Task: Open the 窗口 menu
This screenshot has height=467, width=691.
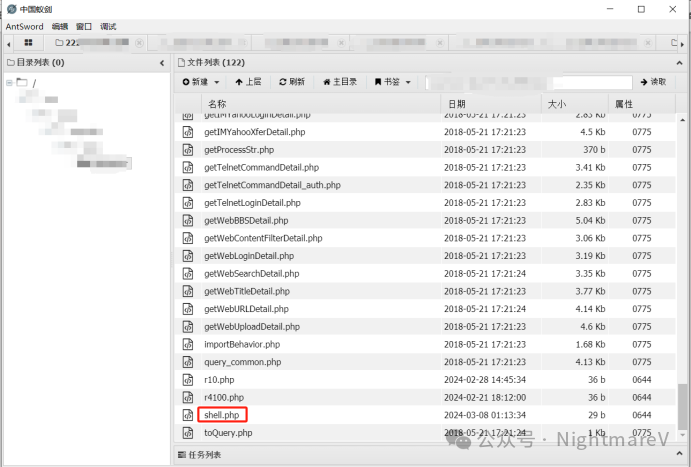Action: pos(84,26)
